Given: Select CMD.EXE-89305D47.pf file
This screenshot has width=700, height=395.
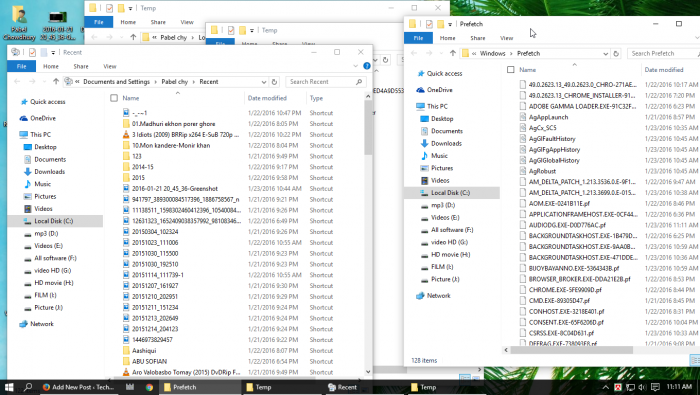Looking at the screenshot, I should (555, 301).
